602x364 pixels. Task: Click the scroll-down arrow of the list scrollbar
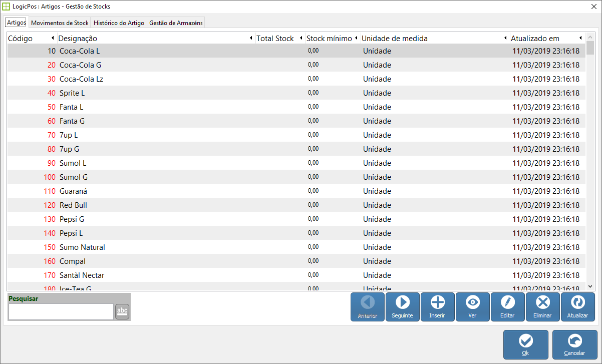[590, 286]
